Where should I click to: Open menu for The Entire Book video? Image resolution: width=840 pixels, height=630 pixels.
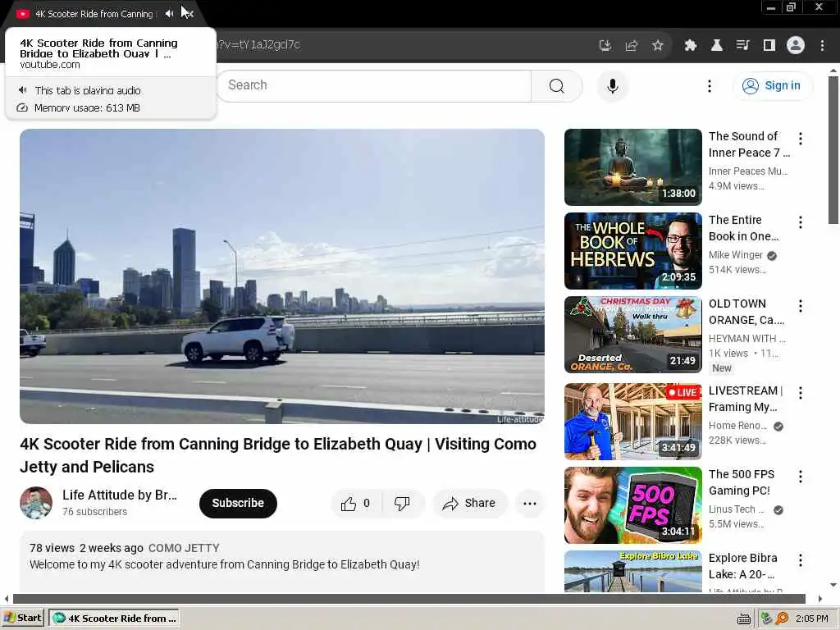click(801, 222)
